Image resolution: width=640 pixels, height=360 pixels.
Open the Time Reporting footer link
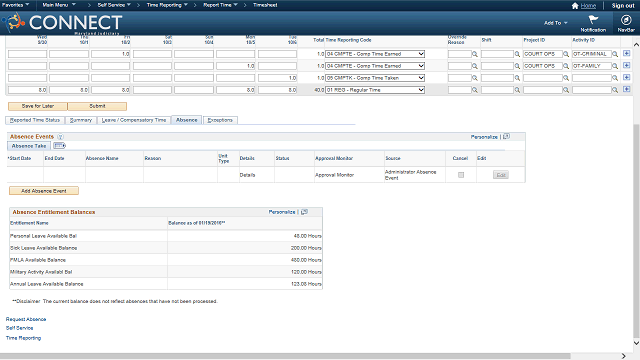pos(23,338)
